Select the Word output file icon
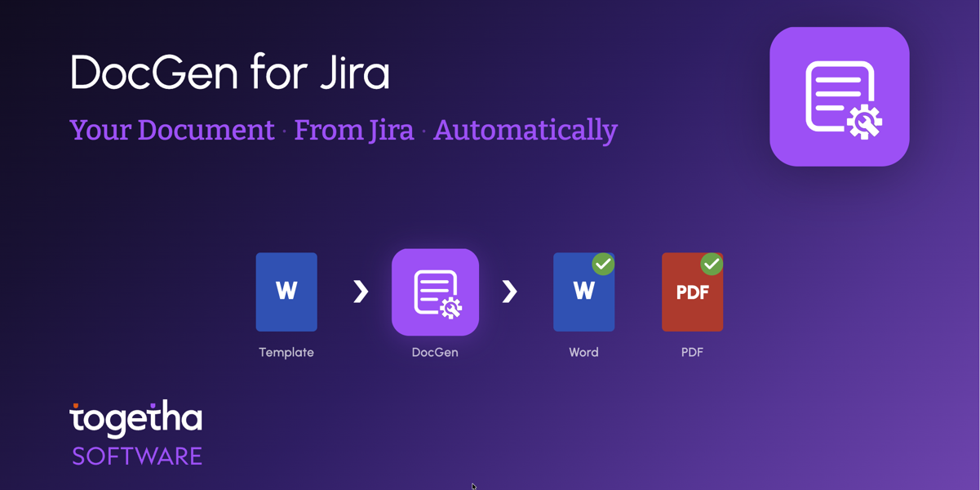 [583, 292]
